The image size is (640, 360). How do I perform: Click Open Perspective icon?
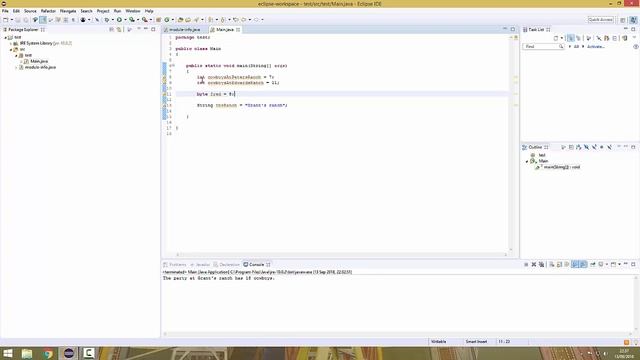[622, 20]
